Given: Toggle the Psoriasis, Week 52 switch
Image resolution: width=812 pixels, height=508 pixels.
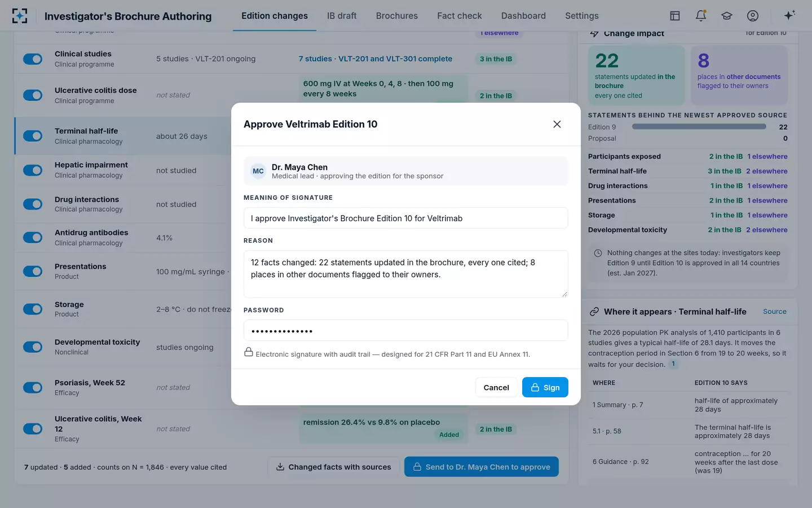Looking at the screenshot, I should point(33,387).
